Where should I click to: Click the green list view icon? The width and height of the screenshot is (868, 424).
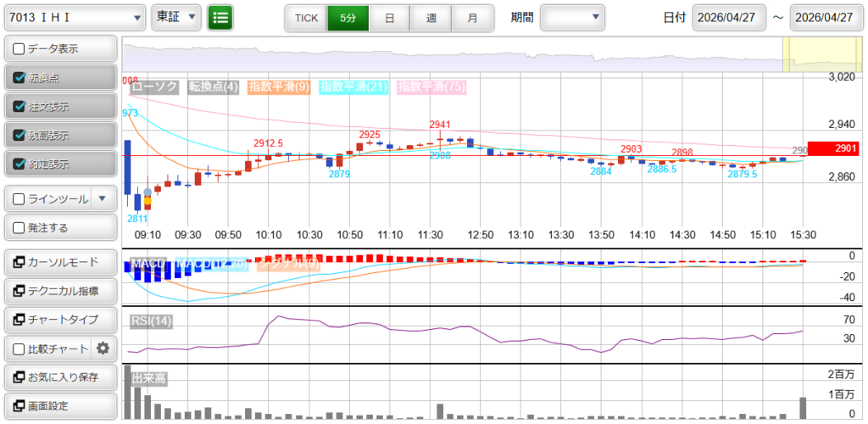220,17
